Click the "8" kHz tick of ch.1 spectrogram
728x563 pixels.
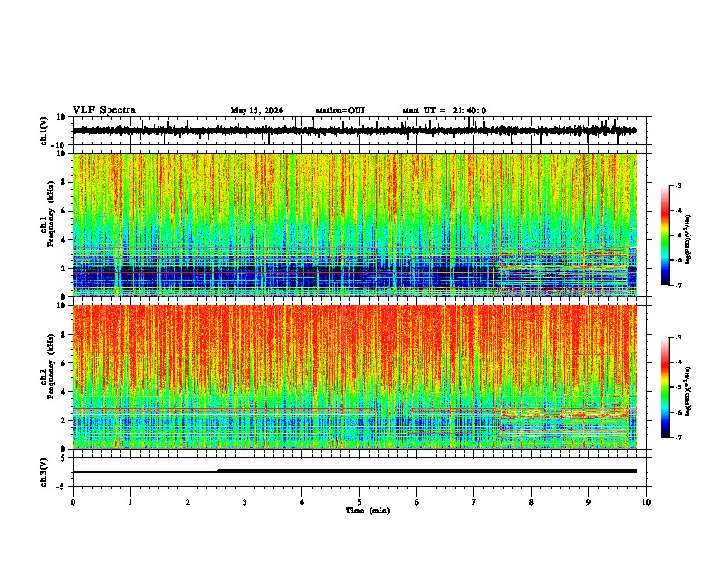click(63, 182)
